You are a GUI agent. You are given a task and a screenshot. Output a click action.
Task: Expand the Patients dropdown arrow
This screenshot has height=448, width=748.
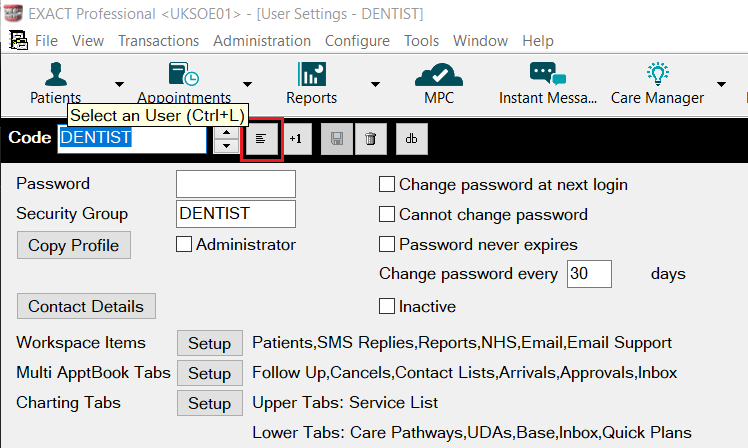[119, 84]
